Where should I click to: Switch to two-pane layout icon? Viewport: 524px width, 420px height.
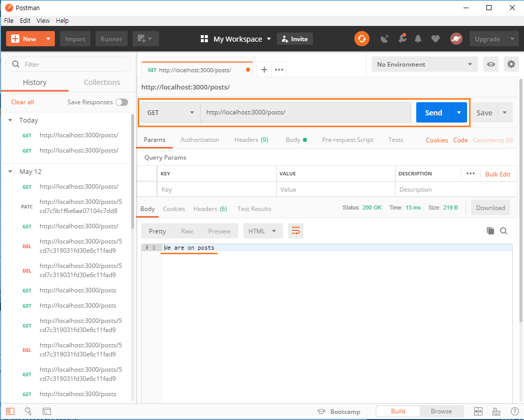tap(478, 411)
